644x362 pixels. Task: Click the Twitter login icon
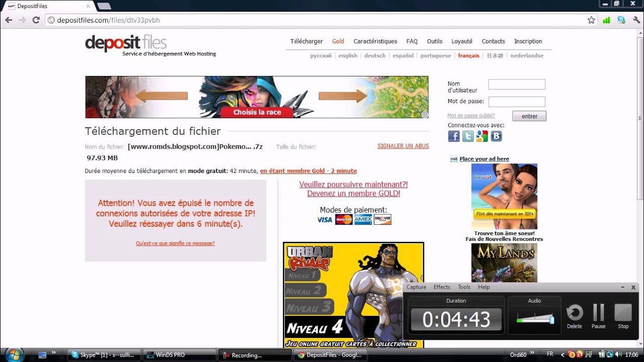coord(468,136)
